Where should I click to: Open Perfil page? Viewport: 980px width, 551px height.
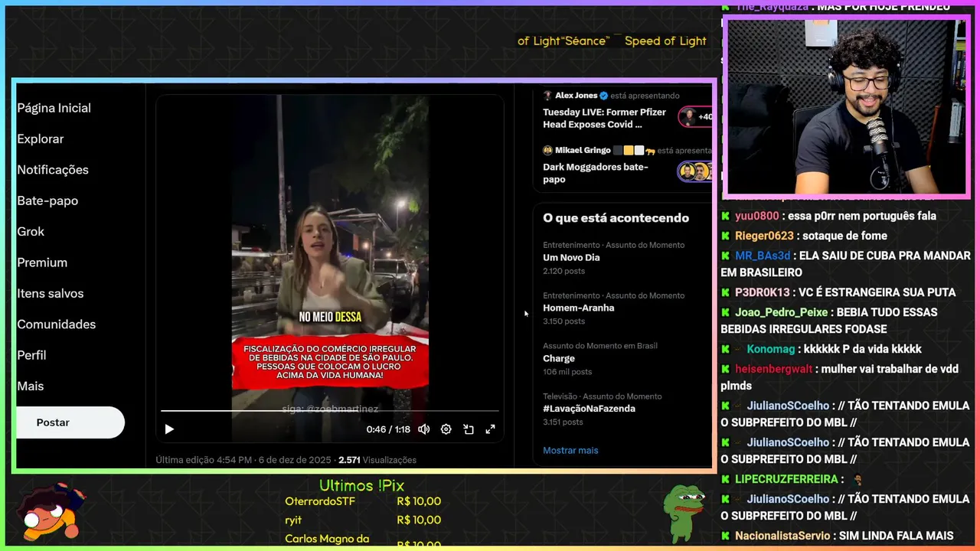31,355
